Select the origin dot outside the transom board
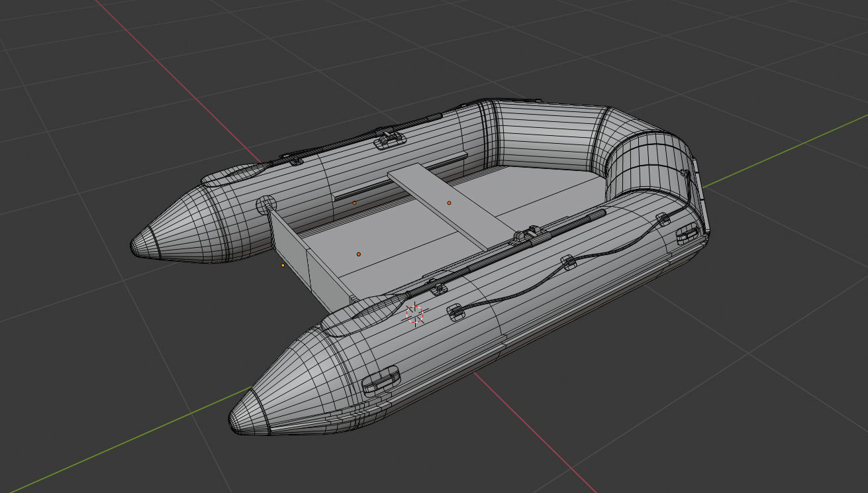The width and height of the screenshot is (868, 493). click(x=283, y=265)
